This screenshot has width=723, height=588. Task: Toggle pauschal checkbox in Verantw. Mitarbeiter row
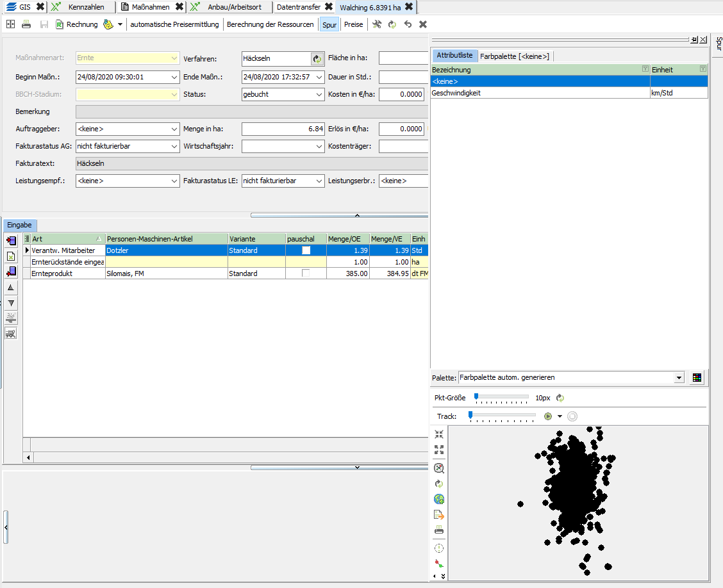(306, 250)
